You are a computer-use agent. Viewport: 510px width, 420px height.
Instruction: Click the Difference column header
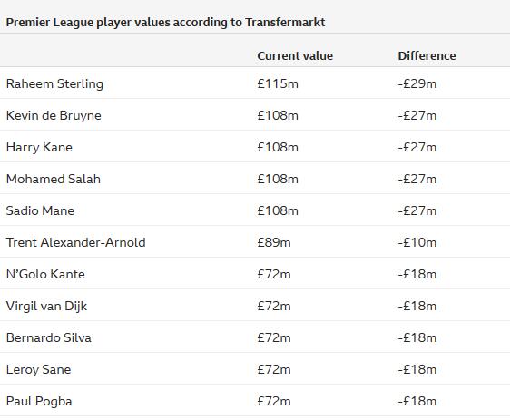pos(427,55)
